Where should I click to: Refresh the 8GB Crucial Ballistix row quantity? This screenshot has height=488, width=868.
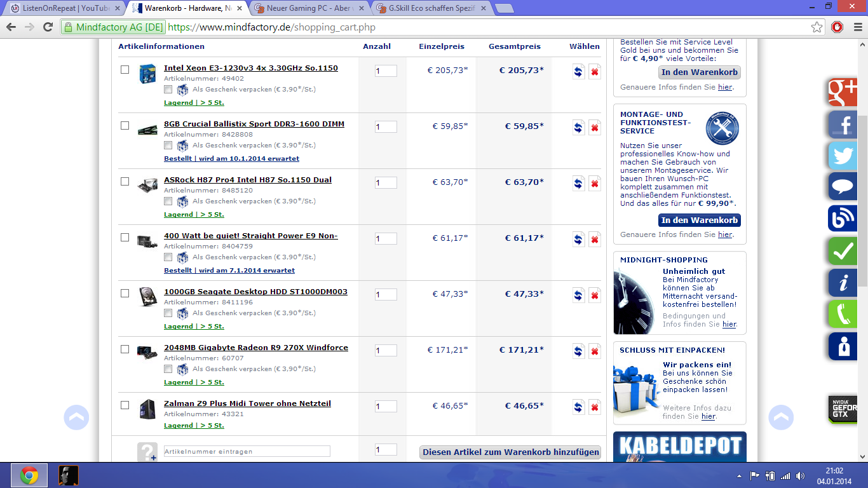pyautogui.click(x=578, y=128)
